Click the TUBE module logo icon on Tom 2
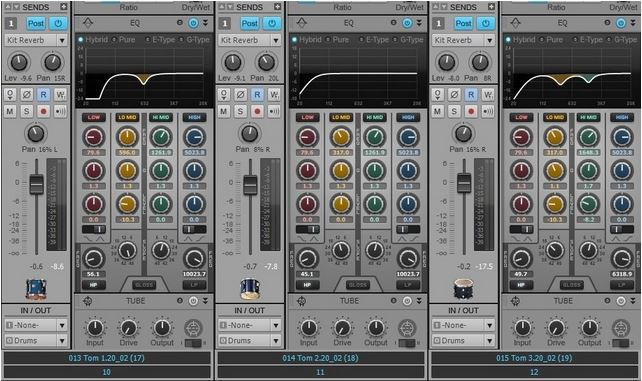This screenshot has width=642, height=381. point(301,301)
